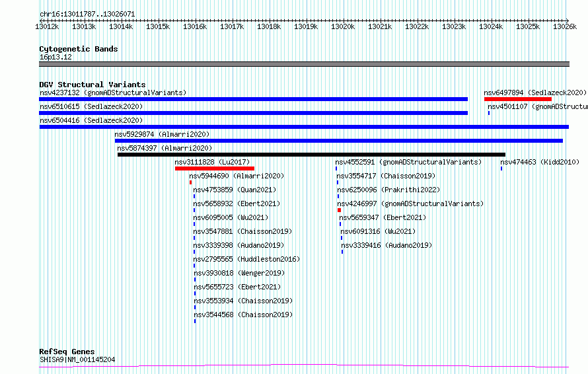Click the RefSeq Genes track heading
The height and width of the screenshot is (374, 588).
67,352
